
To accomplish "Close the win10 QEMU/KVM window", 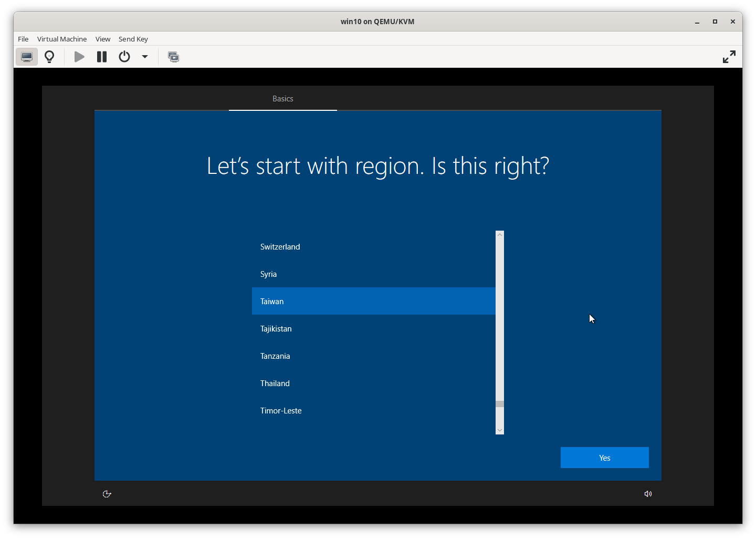I will click(733, 22).
